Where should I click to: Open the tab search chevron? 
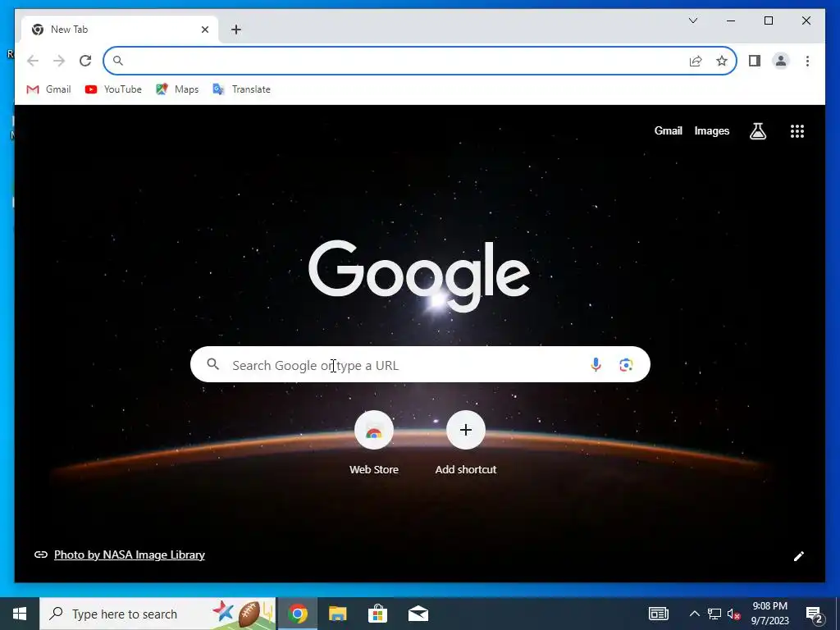click(692, 21)
